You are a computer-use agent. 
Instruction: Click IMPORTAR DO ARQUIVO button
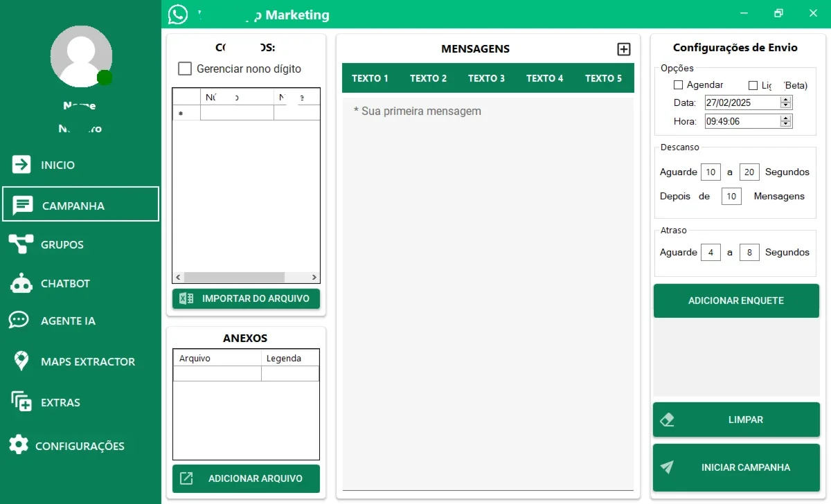pyautogui.click(x=246, y=298)
